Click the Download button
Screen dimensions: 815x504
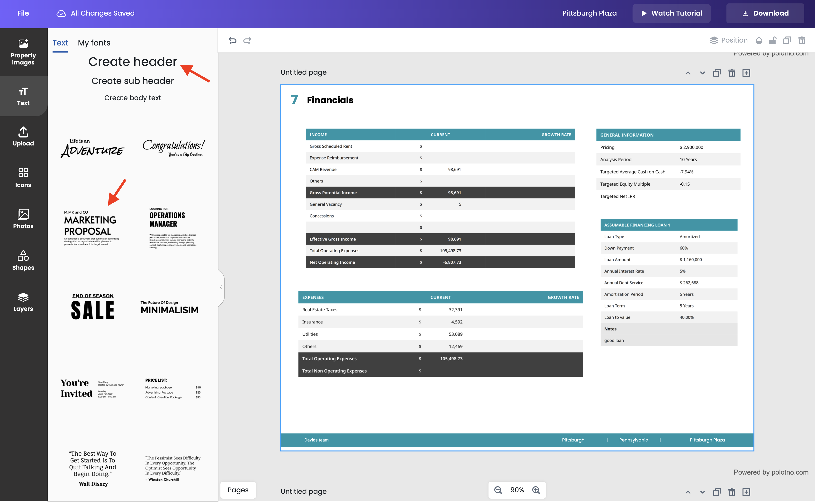(x=765, y=13)
